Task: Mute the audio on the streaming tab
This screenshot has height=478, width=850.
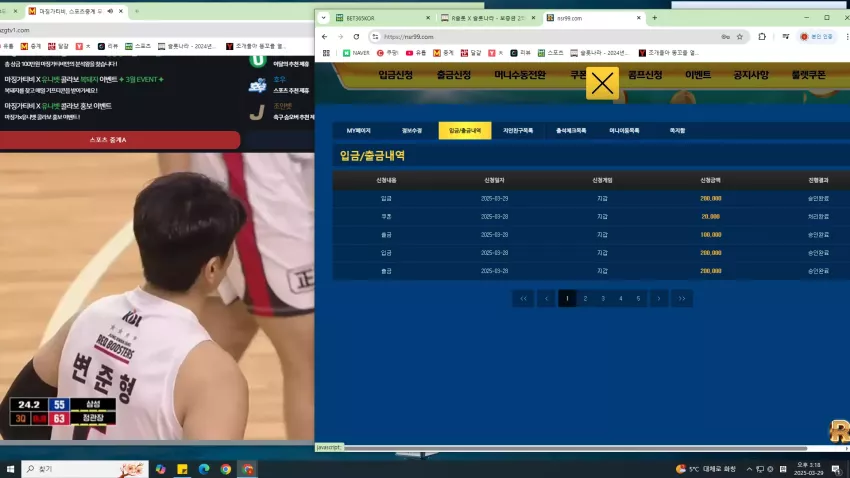Action: pyautogui.click(x=110, y=11)
